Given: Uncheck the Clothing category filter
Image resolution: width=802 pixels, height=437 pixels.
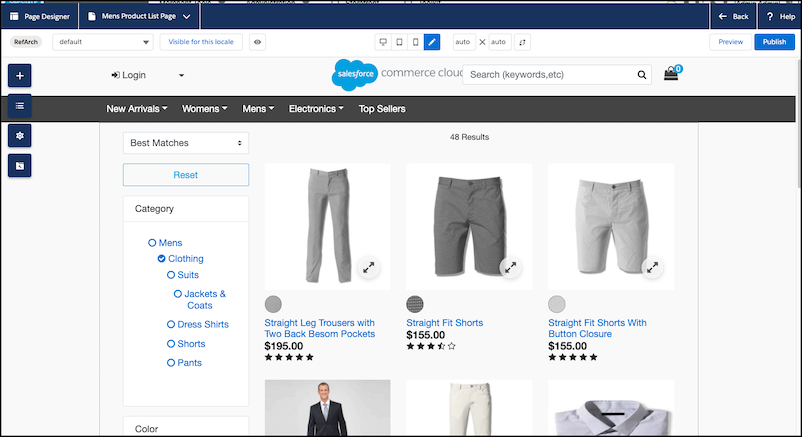Looking at the screenshot, I should click(x=162, y=258).
